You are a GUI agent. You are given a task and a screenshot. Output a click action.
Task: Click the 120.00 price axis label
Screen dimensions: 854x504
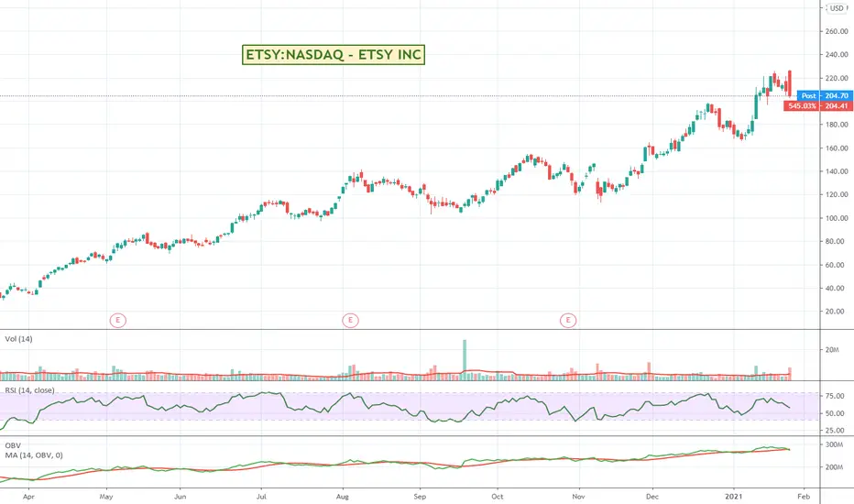tap(837, 194)
